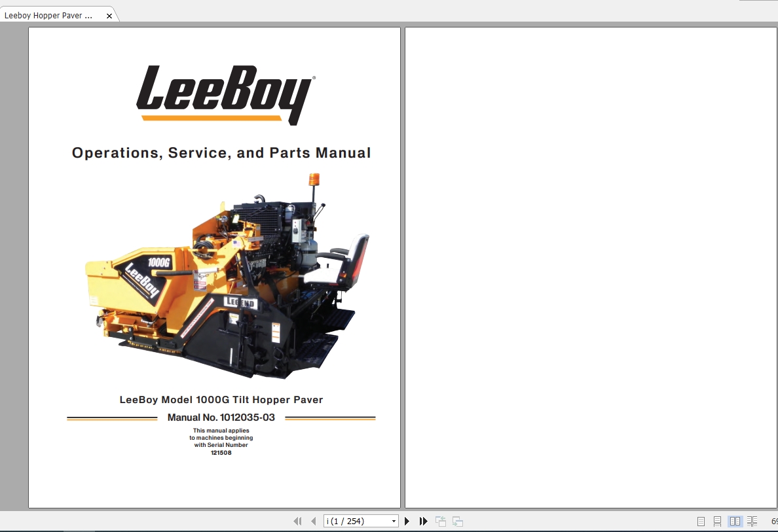Click the Manual No. 1012035-03 text

click(x=221, y=417)
